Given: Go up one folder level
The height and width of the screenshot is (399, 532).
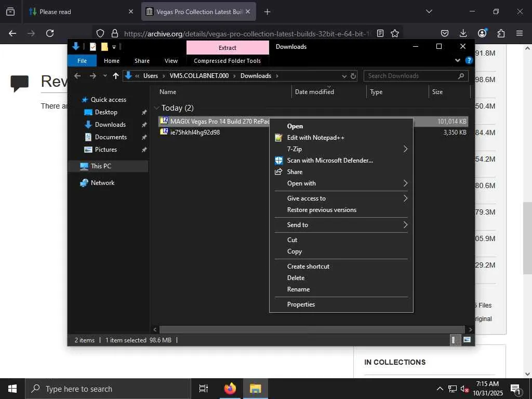Looking at the screenshot, I should pyautogui.click(x=116, y=76).
